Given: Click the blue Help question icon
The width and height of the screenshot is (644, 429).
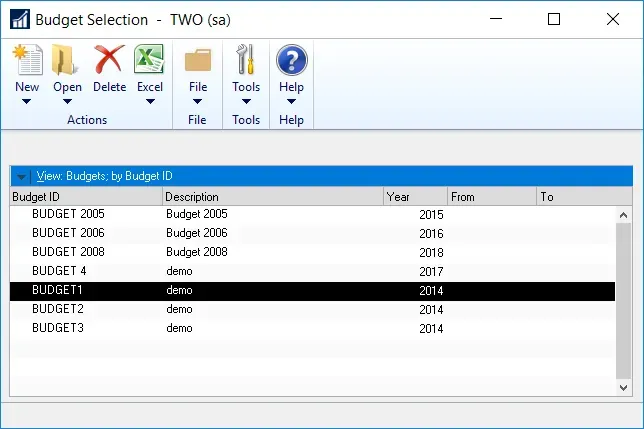Looking at the screenshot, I should 291,60.
